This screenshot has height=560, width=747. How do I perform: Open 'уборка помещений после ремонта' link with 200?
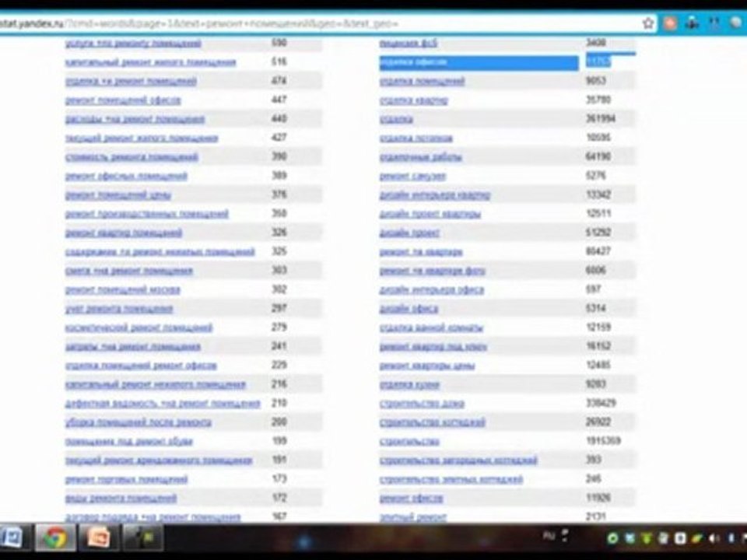[x=139, y=422]
